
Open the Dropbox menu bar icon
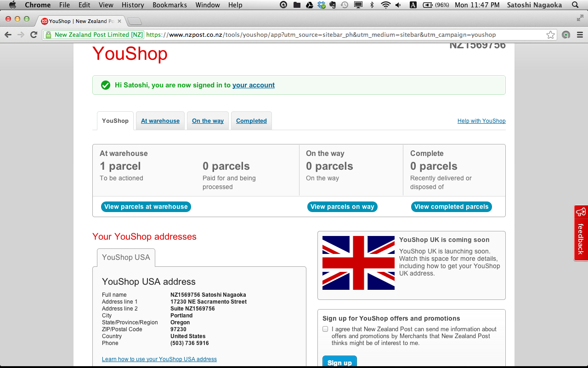[322, 5]
